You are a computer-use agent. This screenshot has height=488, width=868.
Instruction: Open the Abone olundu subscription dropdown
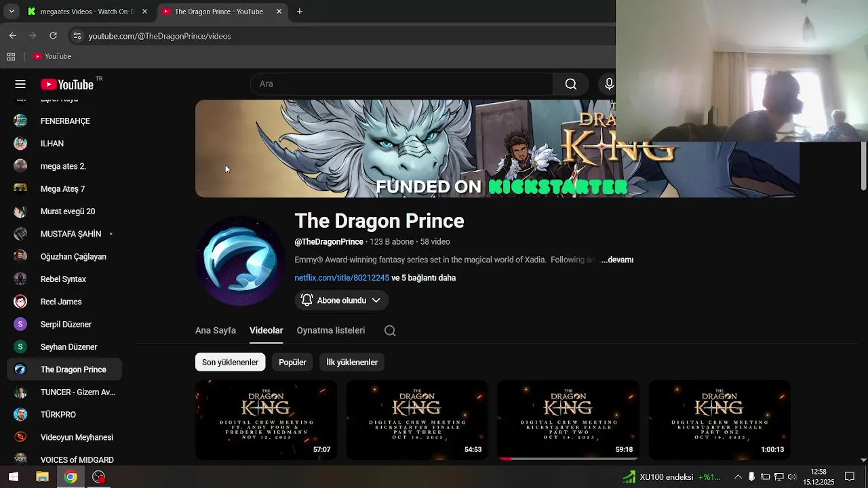coord(342,300)
